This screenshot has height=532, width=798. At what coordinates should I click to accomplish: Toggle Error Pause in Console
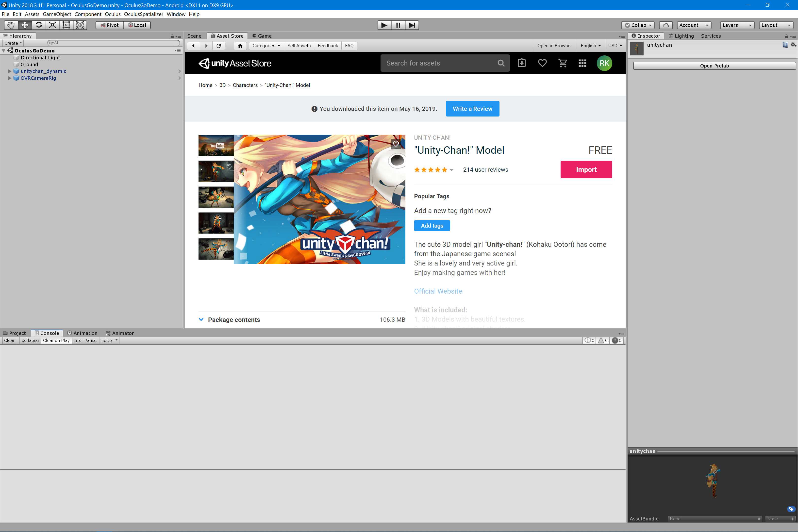pos(85,340)
